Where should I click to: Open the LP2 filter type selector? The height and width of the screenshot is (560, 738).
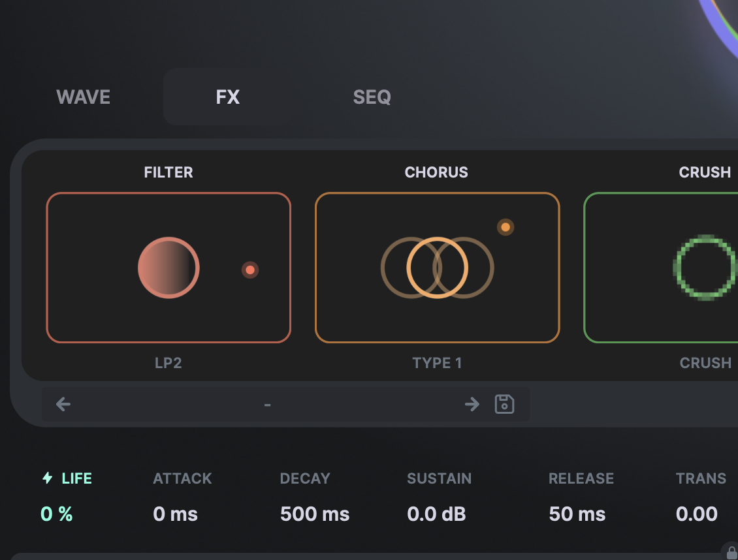(168, 363)
